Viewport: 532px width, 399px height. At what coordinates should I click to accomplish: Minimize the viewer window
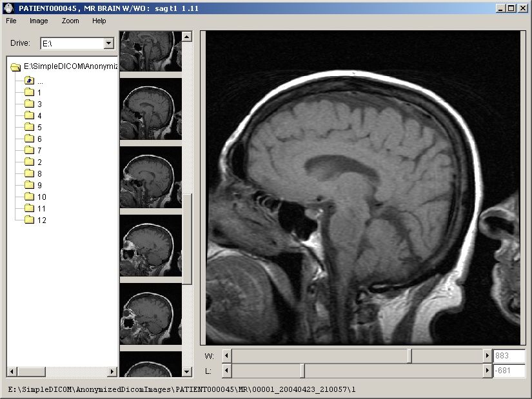[x=500, y=8]
